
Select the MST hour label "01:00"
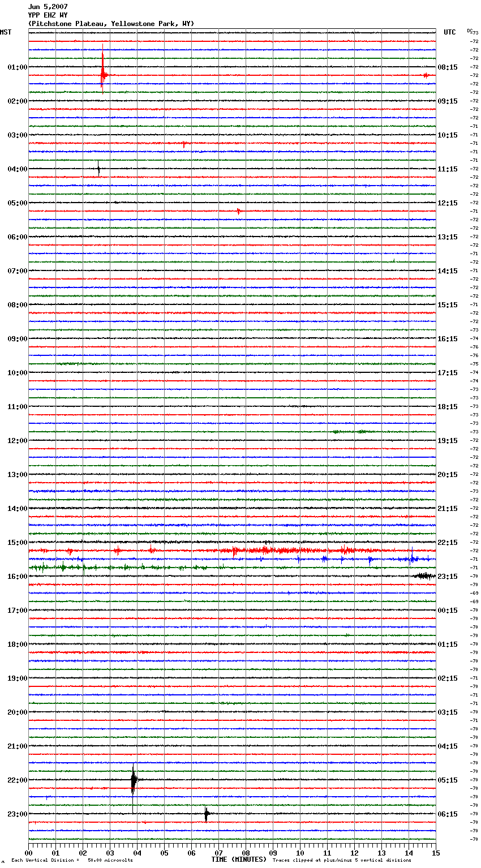tap(17, 67)
